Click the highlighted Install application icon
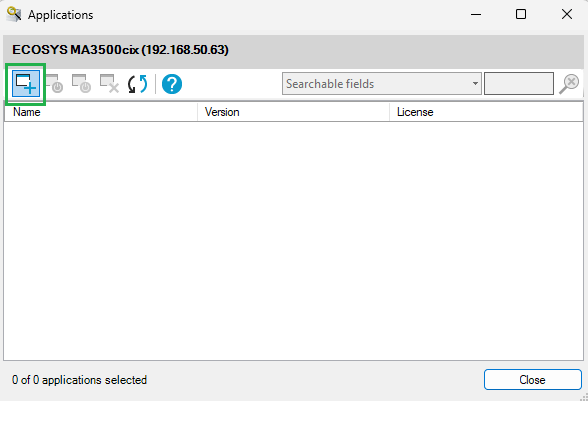 pos(26,84)
